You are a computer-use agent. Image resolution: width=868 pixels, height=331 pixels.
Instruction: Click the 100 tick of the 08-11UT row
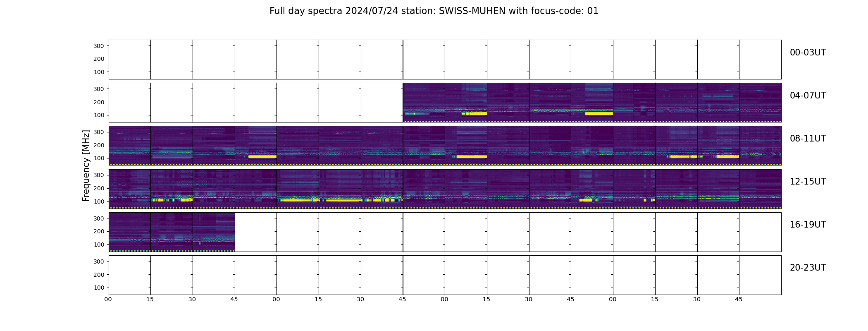point(99,158)
